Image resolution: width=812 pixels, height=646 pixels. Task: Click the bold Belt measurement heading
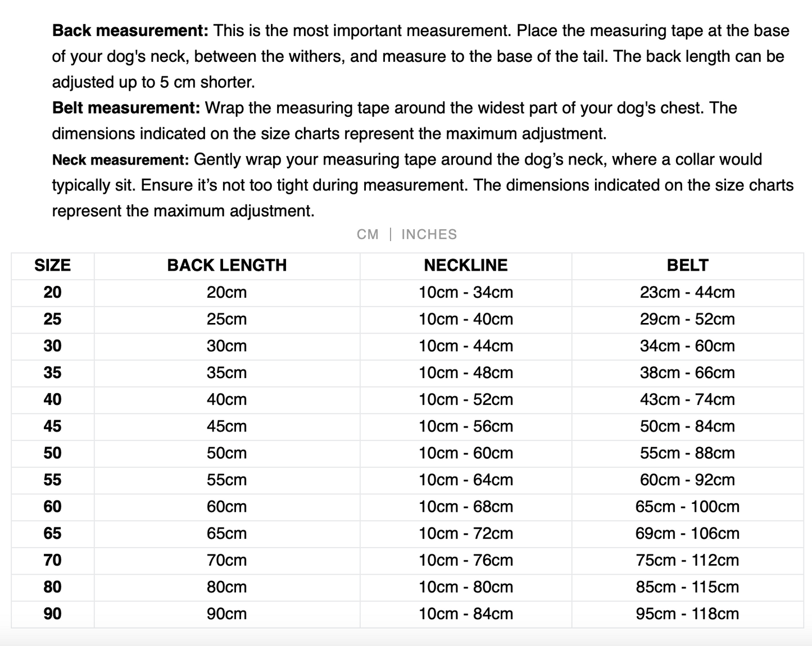click(126, 108)
